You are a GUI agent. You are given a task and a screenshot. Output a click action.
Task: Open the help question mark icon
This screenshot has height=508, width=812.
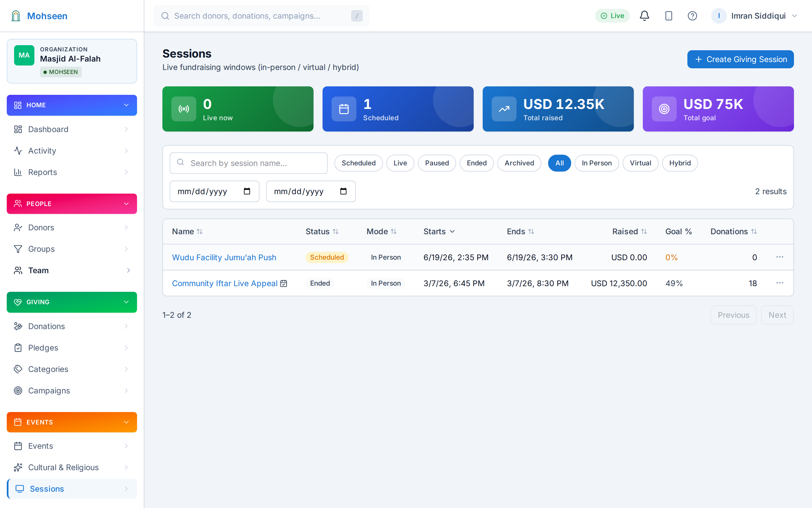click(x=692, y=16)
